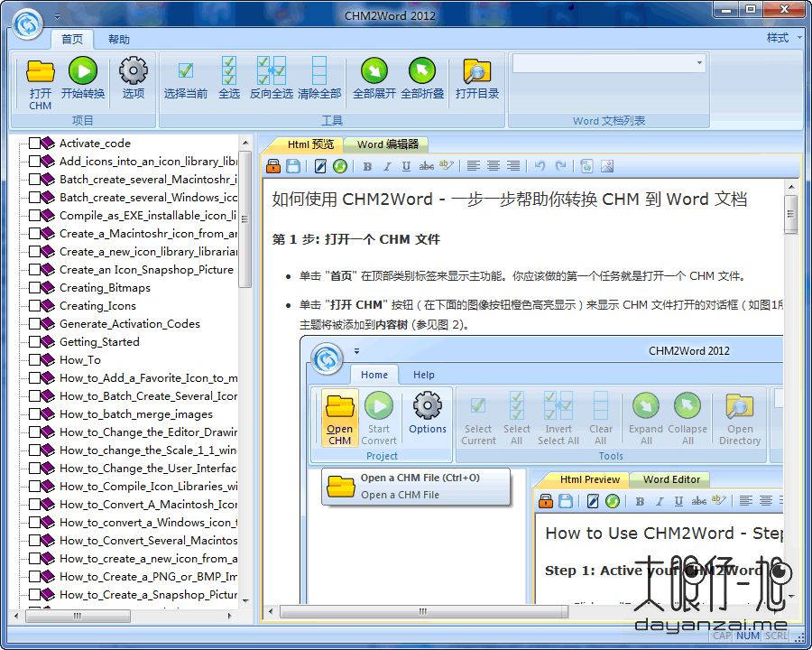
Task: Click the round CHM2Word application orb button
Action: 27,24
